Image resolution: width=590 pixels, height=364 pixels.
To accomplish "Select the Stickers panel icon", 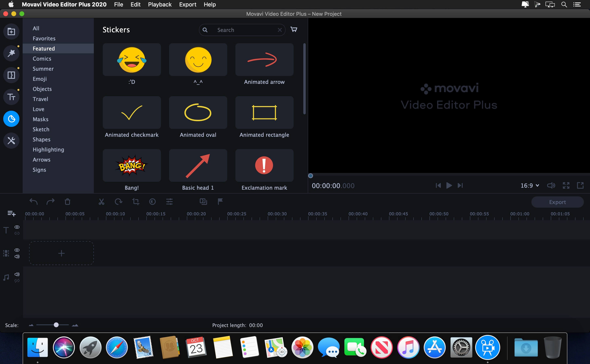I will pyautogui.click(x=11, y=119).
